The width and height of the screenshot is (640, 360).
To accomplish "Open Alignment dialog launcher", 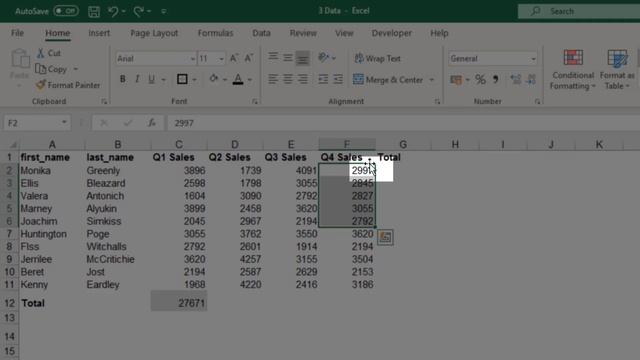I will point(437,101).
